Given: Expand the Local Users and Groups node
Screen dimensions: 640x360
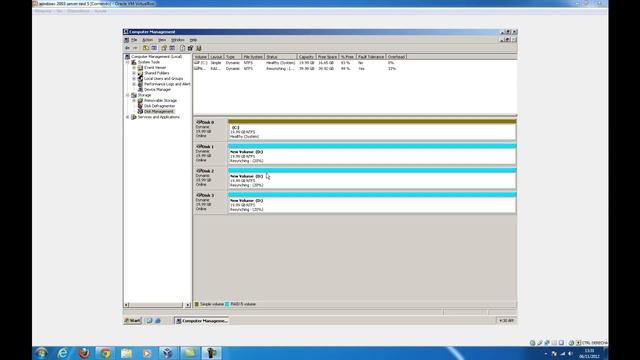Looking at the screenshot, I should pyautogui.click(x=134, y=79).
